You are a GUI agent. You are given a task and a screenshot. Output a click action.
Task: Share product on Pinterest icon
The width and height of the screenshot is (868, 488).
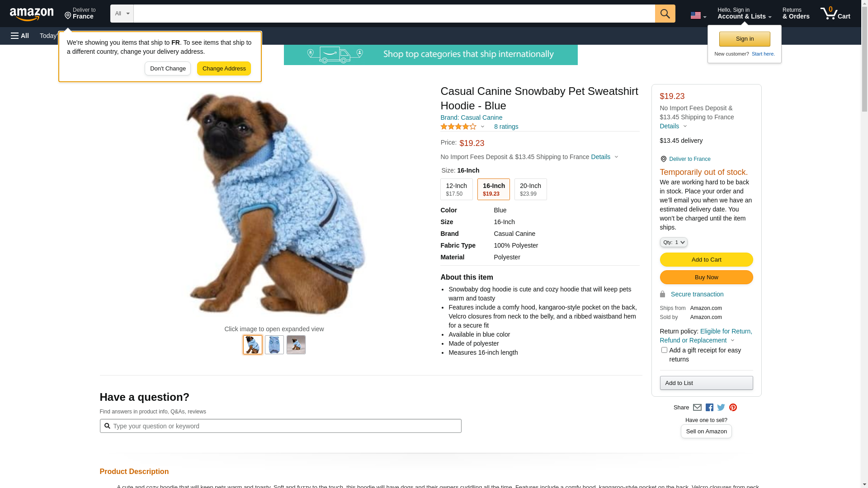point(733,408)
